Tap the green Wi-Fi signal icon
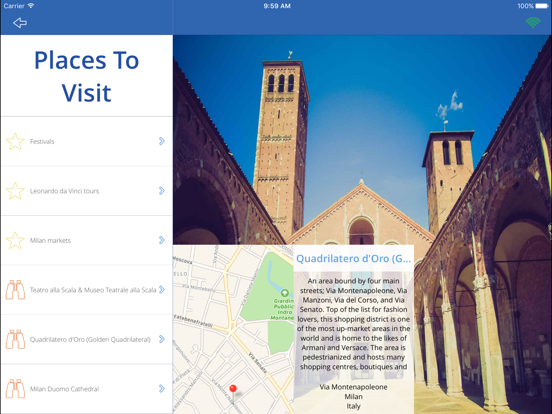 tap(533, 23)
